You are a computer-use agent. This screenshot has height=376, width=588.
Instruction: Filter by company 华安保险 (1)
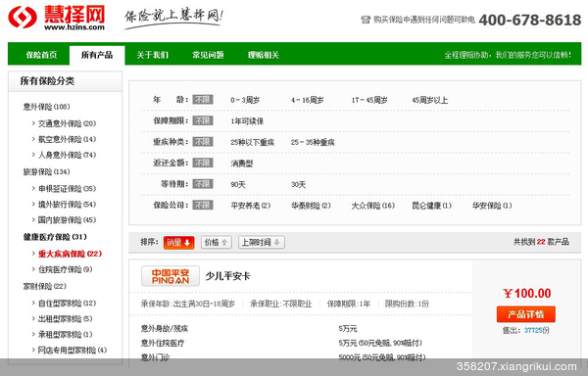[492, 206]
